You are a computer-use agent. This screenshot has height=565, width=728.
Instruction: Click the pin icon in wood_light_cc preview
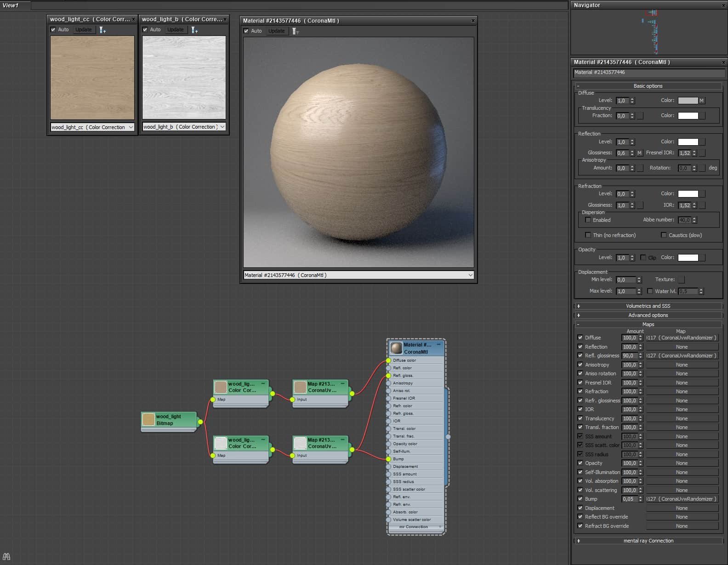click(102, 30)
